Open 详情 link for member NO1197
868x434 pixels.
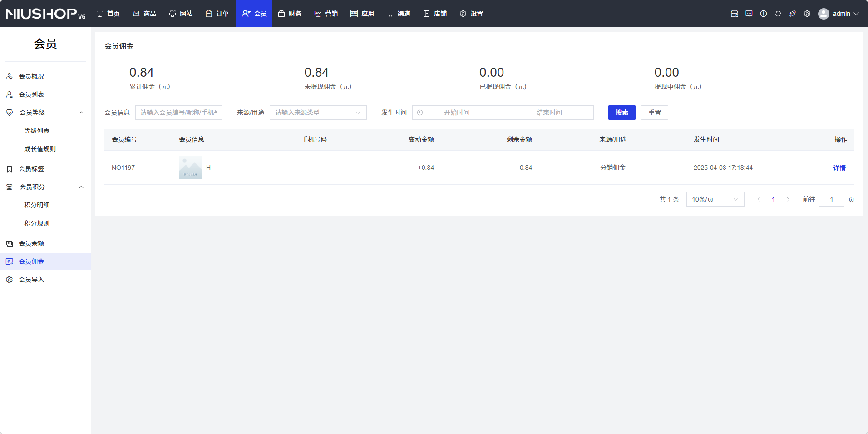tap(839, 168)
